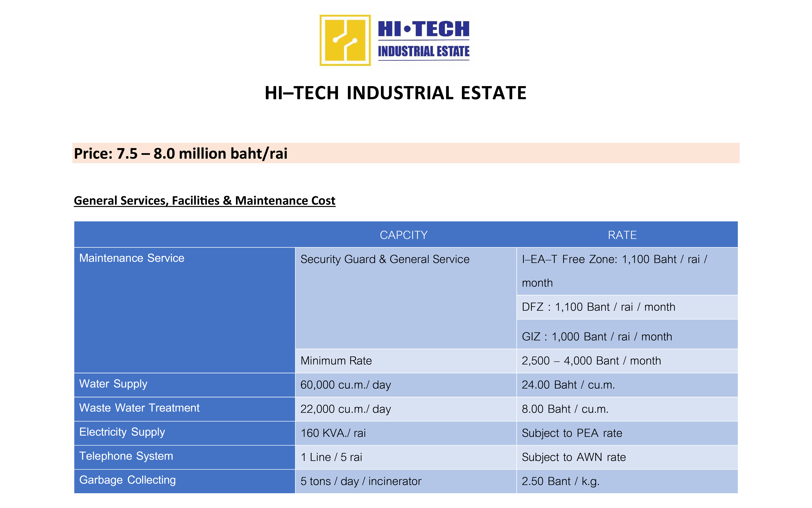Click the I-EA-T Free Zone rate cell
This screenshot has height=508, width=812.
click(614, 270)
